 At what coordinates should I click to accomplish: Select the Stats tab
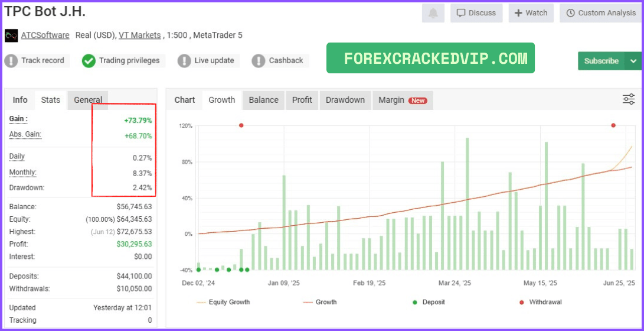tap(51, 100)
